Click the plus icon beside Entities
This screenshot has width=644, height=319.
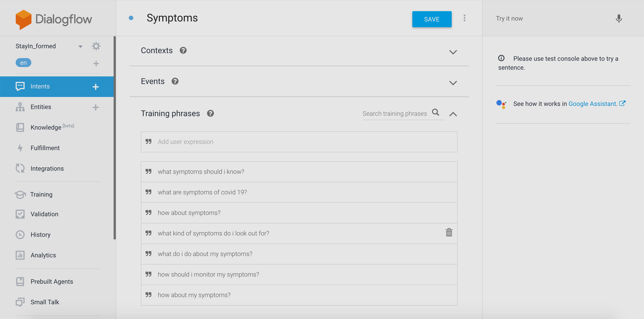tap(95, 107)
